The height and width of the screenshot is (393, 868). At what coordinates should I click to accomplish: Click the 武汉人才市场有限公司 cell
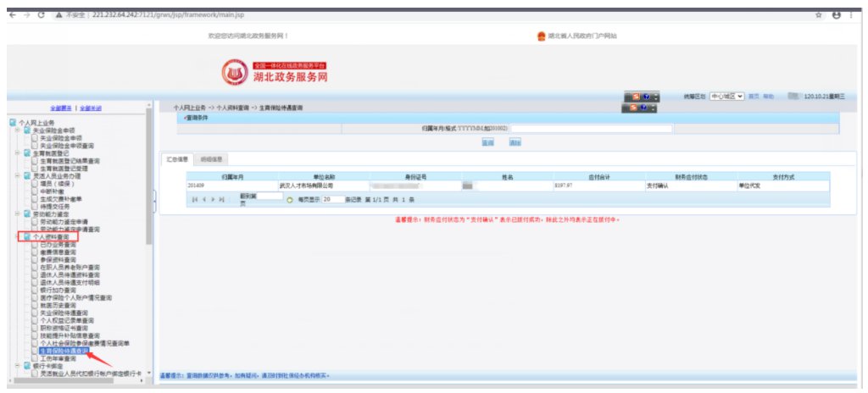tap(323, 186)
